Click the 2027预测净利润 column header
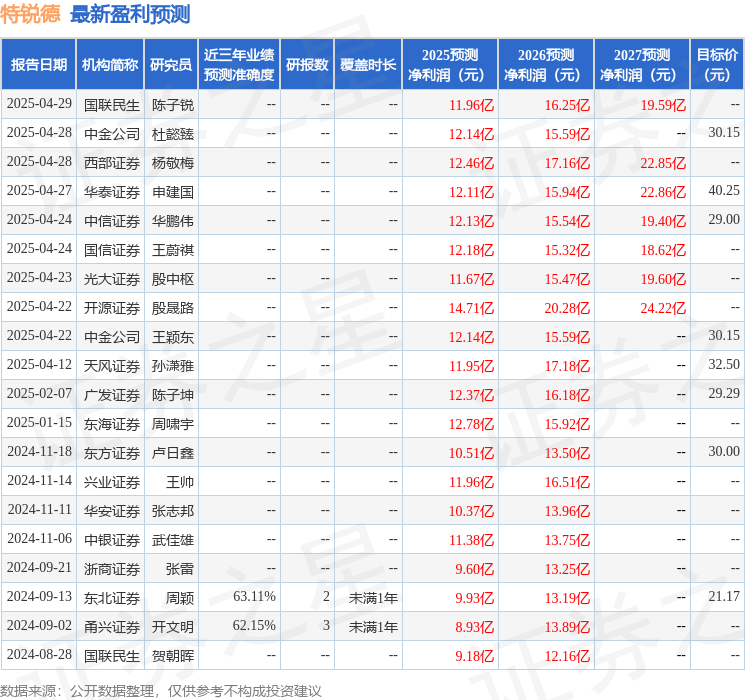This screenshot has width=745, height=700. tap(642, 65)
